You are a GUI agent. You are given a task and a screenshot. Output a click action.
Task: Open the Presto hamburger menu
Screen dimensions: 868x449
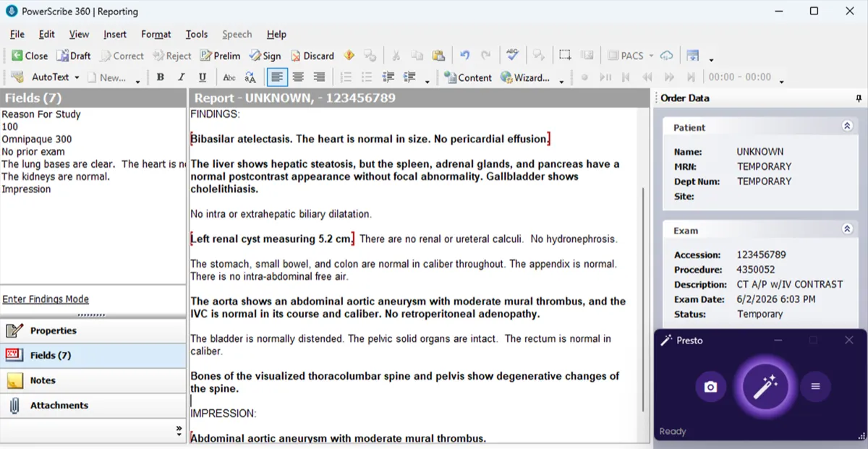pos(815,387)
